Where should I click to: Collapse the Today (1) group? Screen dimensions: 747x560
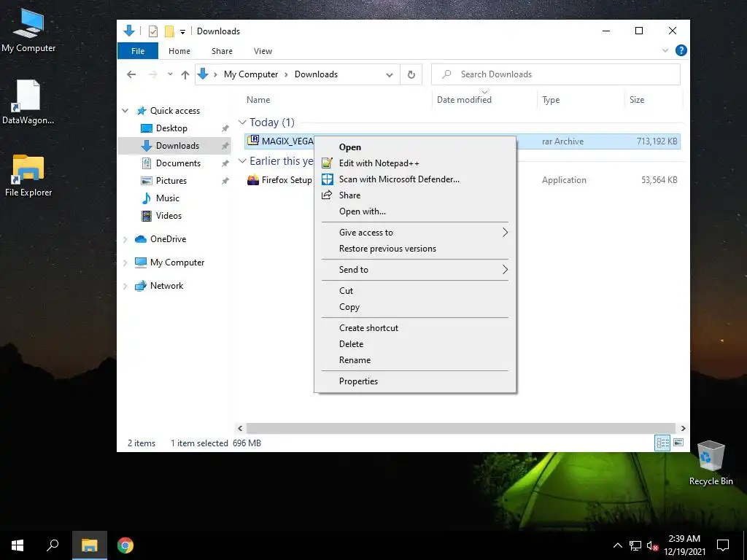242,122
